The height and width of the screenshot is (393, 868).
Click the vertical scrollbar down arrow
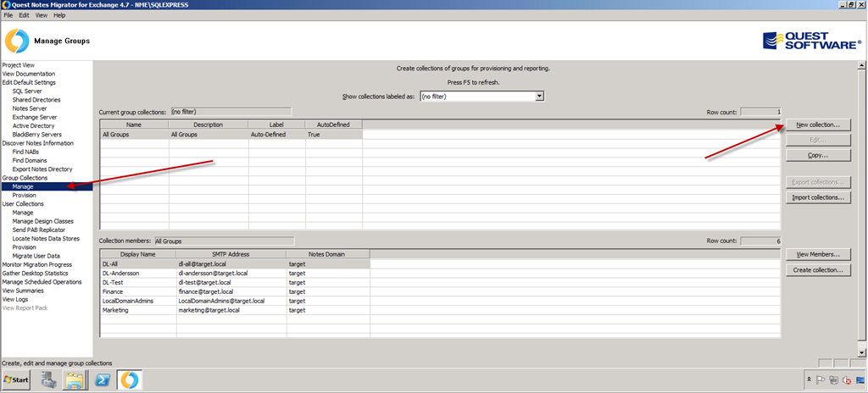(861, 352)
